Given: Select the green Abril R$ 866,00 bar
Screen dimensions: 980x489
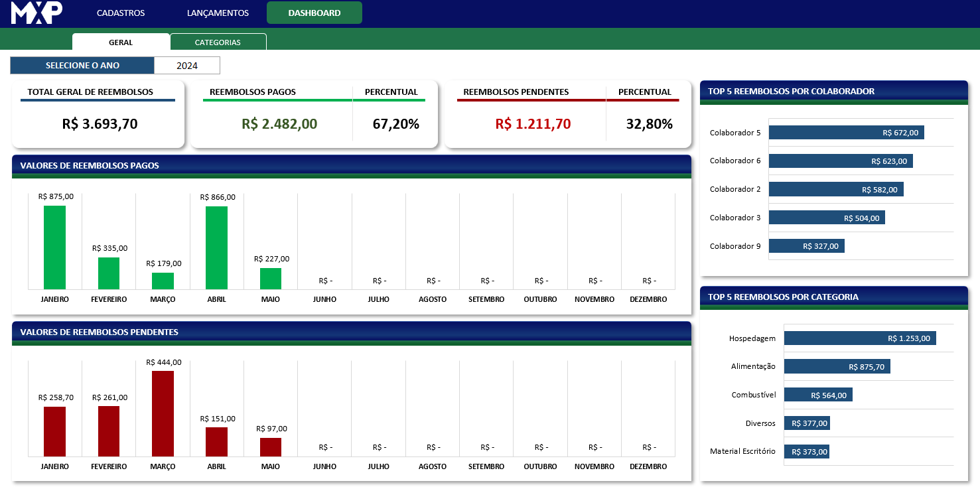Looking at the screenshot, I should [x=216, y=247].
